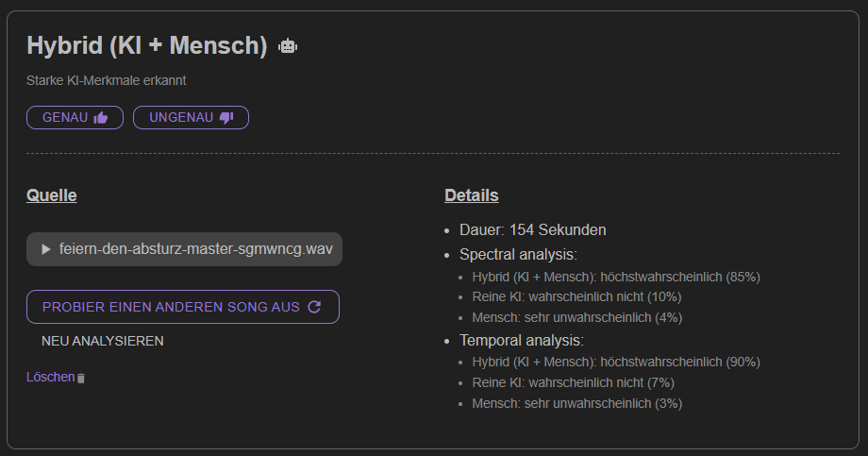Click the robot icon beside Hybrid title
868x456 pixels.
pyautogui.click(x=288, y=46)
